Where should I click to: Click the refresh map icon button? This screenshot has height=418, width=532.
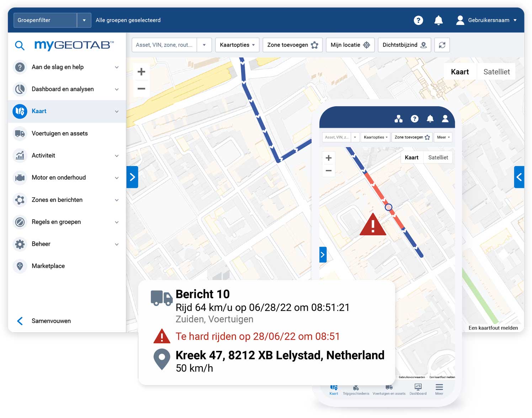coord(442,45)
